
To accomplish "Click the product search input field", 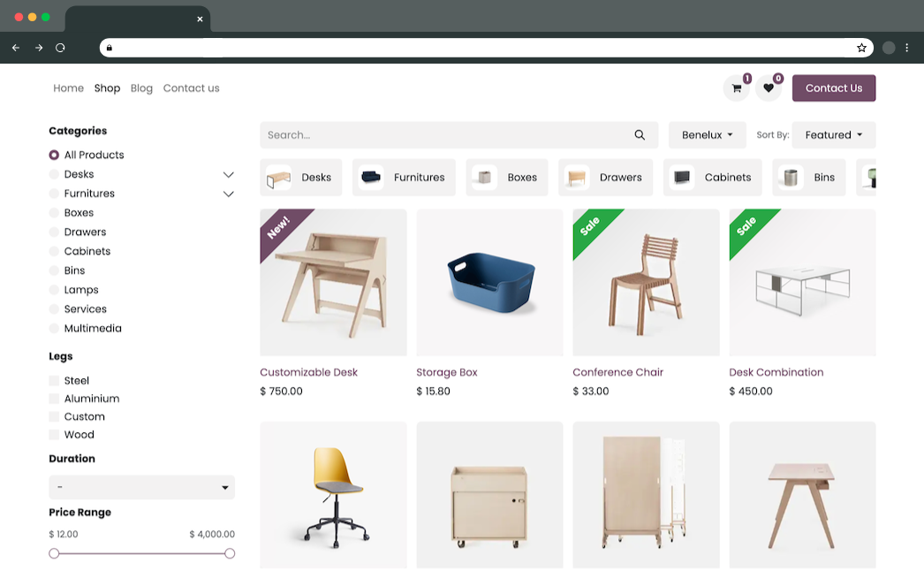I will point(442,135).
